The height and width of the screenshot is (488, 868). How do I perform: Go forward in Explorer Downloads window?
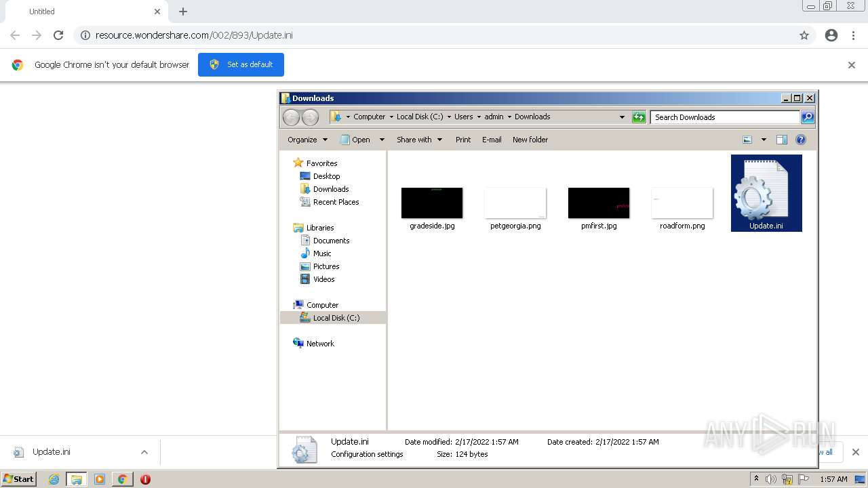pyautogui.click(x=310, y=117)
